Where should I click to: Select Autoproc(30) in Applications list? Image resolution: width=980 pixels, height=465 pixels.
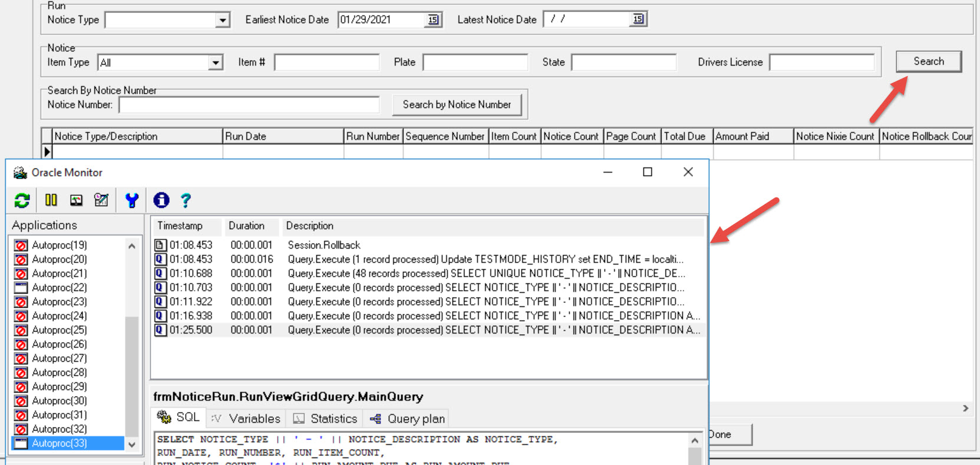pyautogui.click(x=60, y=400)
